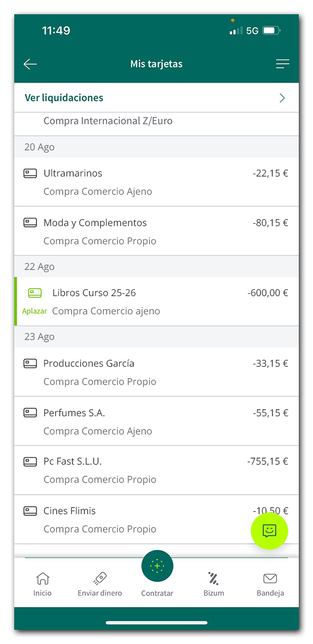
Task: Open Pc Fast S.L.U. transaction row
Action: pyautogui.click(x=156, y=470)
